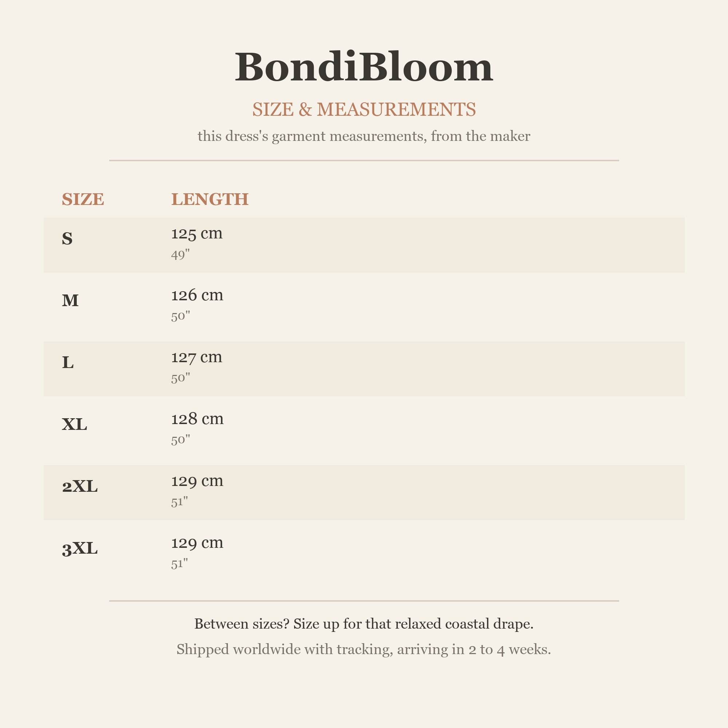
Task: Click the 126 cm length value
Action: point(197,295)
